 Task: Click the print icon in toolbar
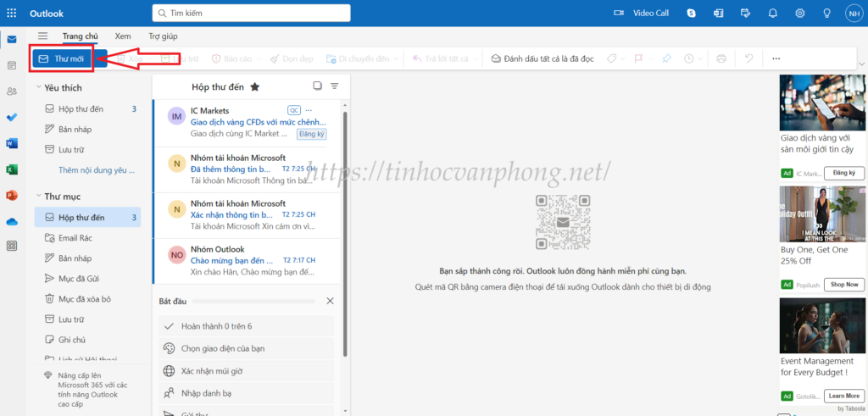tap(721, 58)
